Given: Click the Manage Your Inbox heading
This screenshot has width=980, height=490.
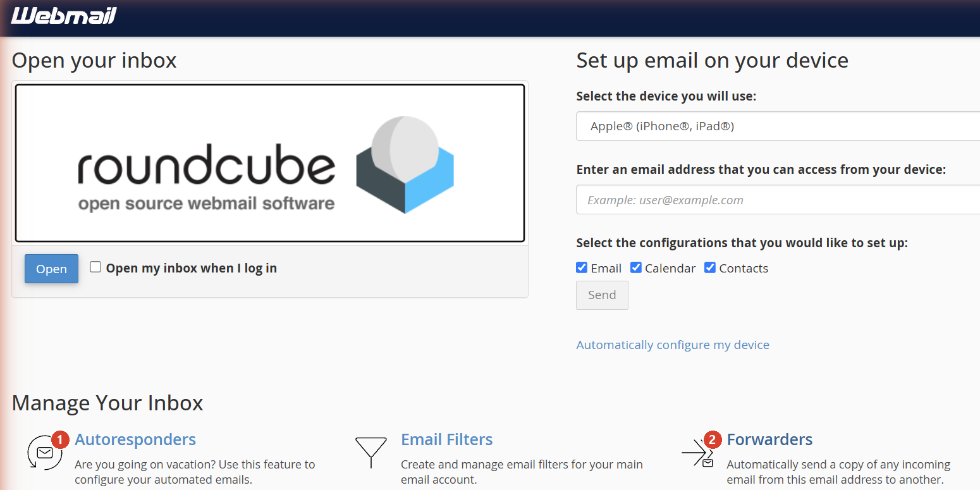Looking at the screenshot, I should point(107,403).
